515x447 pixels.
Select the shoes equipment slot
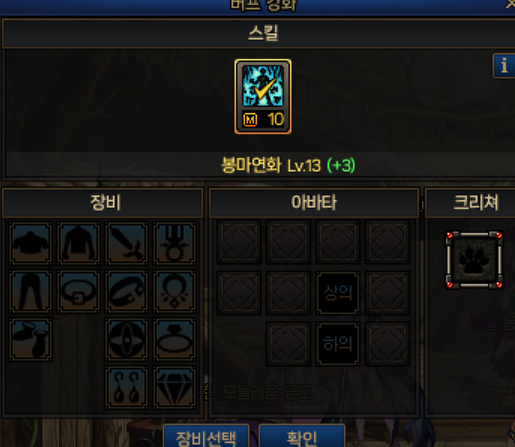pos(30,340)
